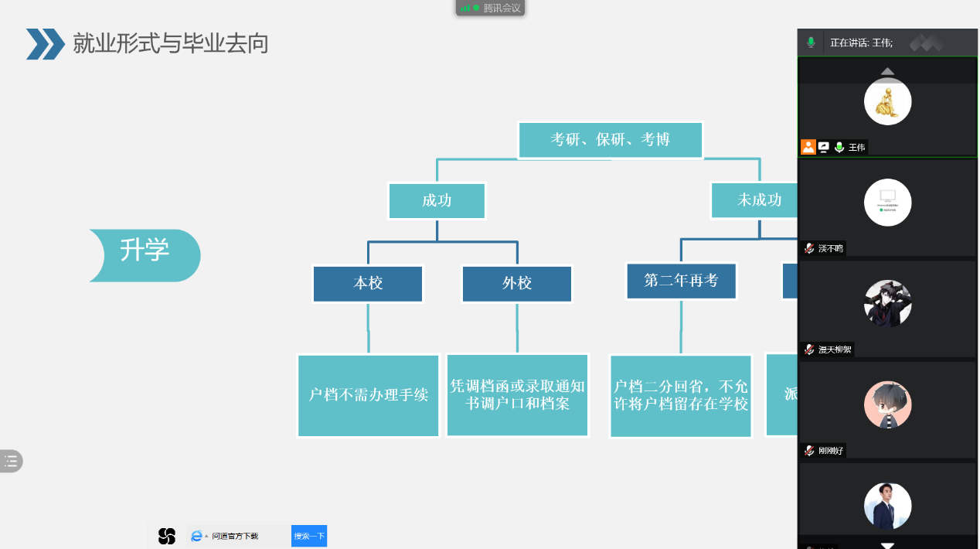Click muted microphone icon for 刚刚好

tap(808, 451)
